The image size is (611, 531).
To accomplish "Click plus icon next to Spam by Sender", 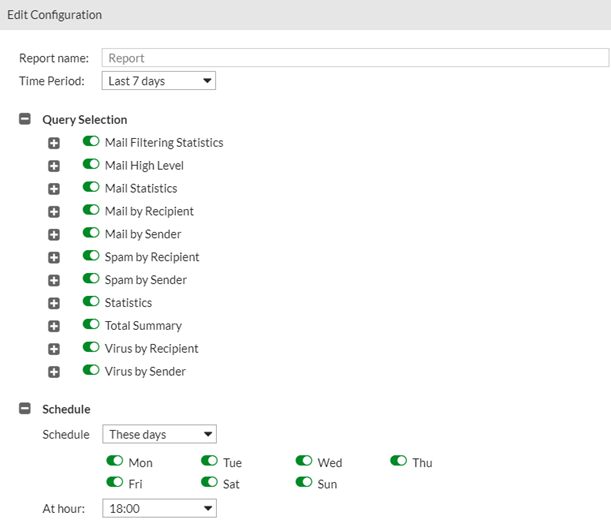I will tap(54, 281).
